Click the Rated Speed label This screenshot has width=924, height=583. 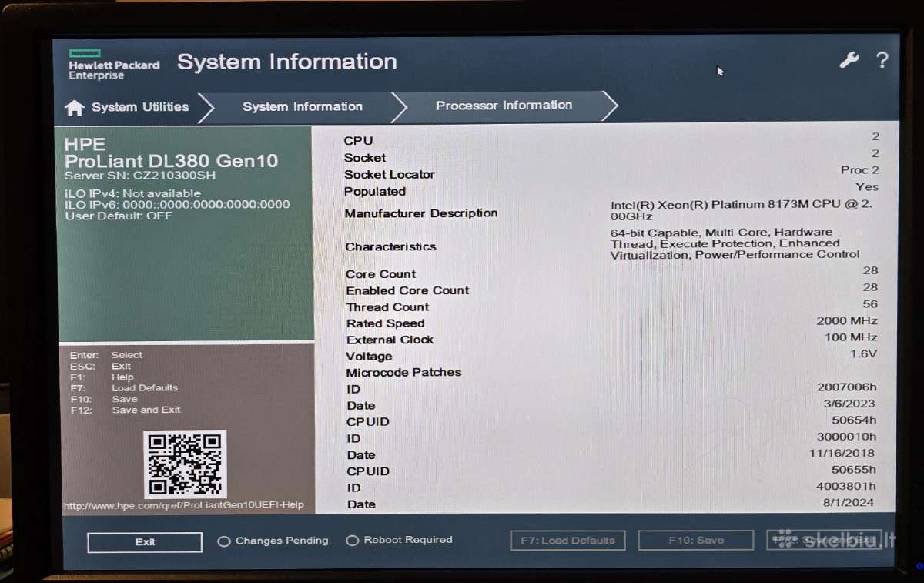(x=385, y=323)
